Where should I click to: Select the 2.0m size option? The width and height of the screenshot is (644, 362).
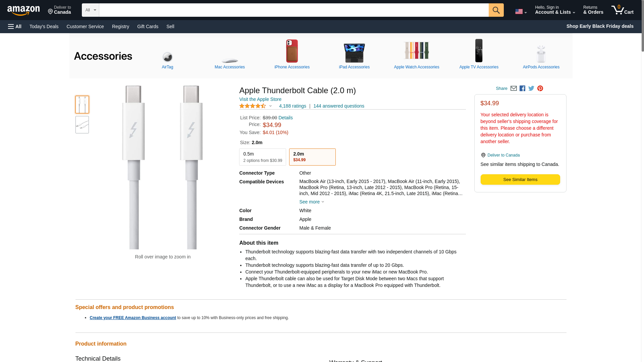[312, 157]
